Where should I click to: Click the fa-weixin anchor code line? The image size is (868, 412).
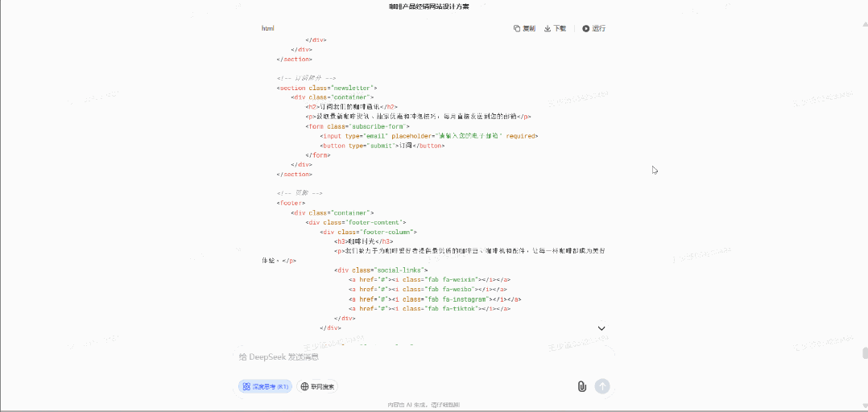(429, 279)
